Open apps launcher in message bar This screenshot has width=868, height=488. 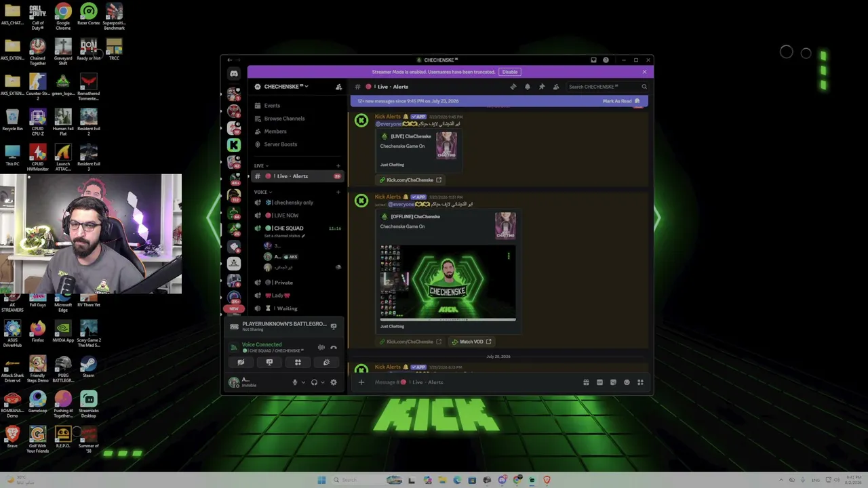[x=640, y=382]
